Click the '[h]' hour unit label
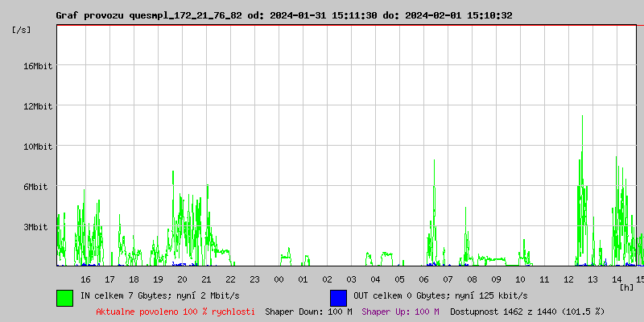The width and height of the screenshot is (644, 322). click(627, 287)
